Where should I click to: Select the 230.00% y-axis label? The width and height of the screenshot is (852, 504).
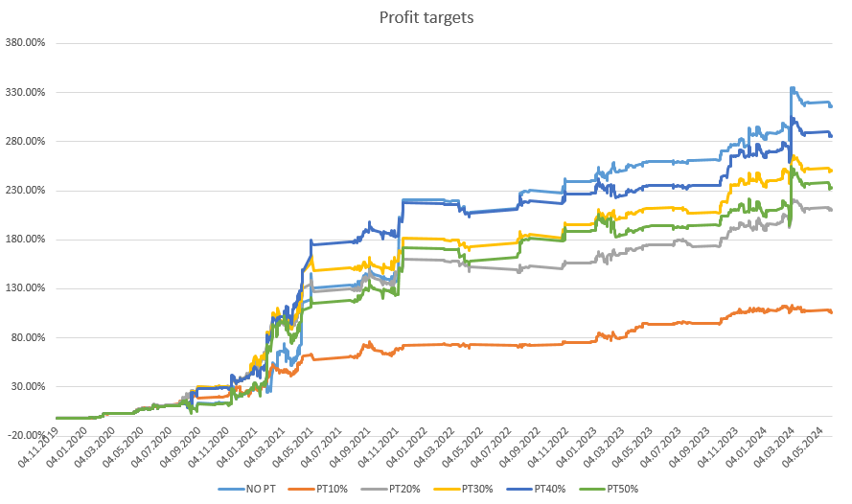click(26, 191)
